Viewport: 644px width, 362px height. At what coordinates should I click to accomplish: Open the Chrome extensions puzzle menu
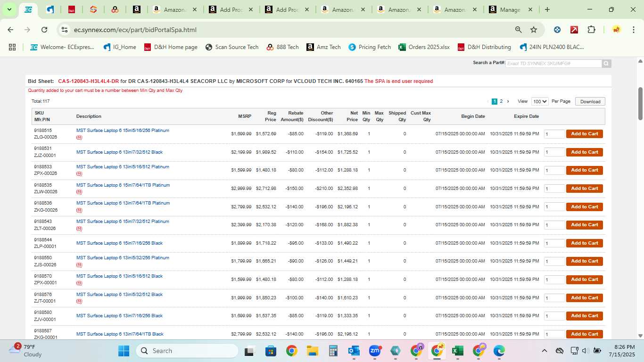tap(591, 30)
